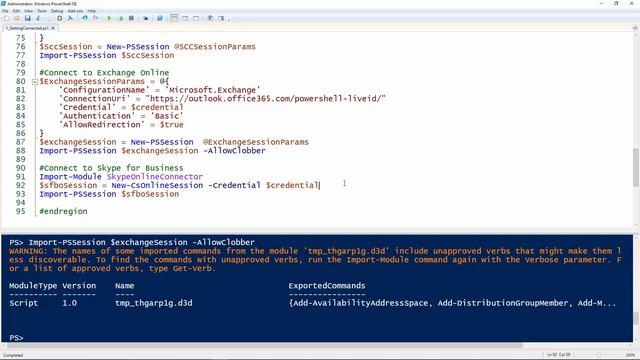640x360 pixels.
Task: Click the 'Import-PSSession $sfboSession' line
Action: 109,194
